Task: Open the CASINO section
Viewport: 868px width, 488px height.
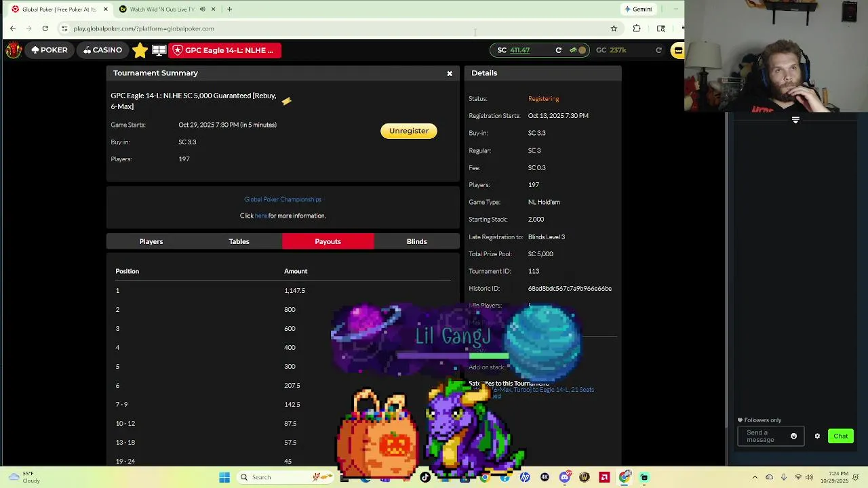Action: pos(103,50)
